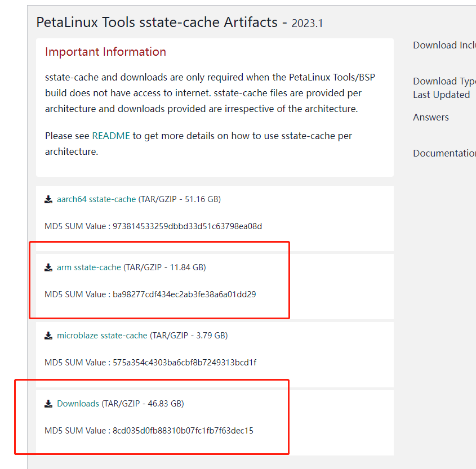Click the (TAR/GZIP - 3.79 GB) size text

pos(189,336)
